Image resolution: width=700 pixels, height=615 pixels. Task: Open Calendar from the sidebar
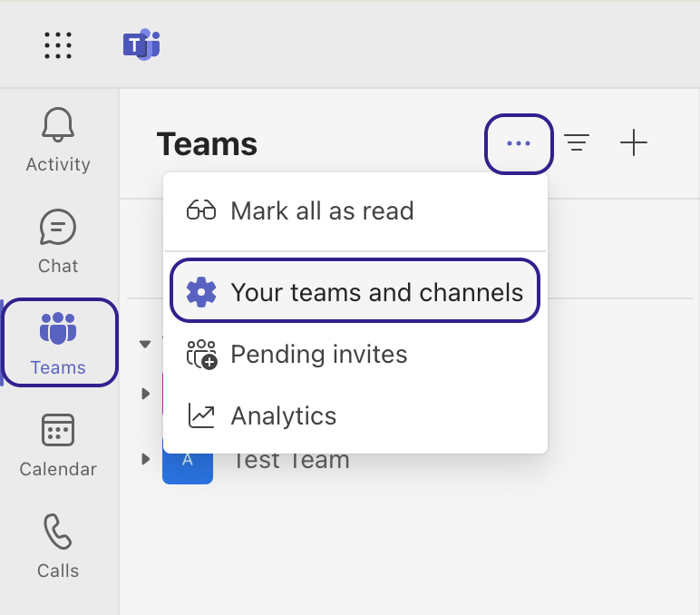58,444
